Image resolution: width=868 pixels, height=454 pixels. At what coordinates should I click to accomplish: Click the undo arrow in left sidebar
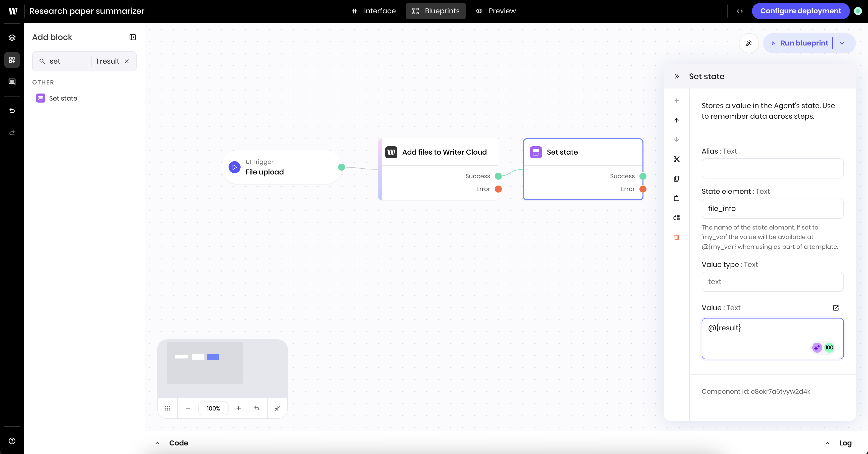point(12,111)
